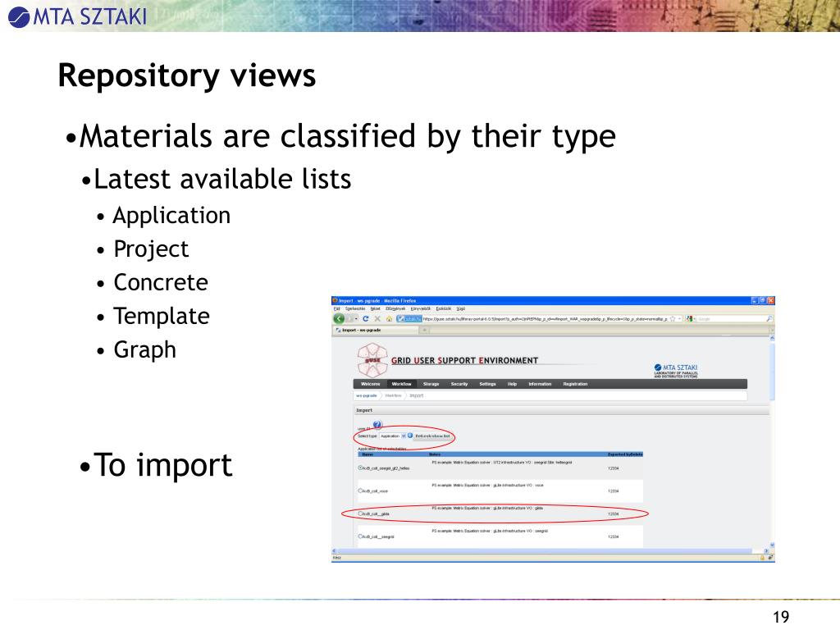The width and height of the screenshot is (840, 630).
Task: Open back history dropdown arrow next to back button
Action: click(x=356, y=319)
